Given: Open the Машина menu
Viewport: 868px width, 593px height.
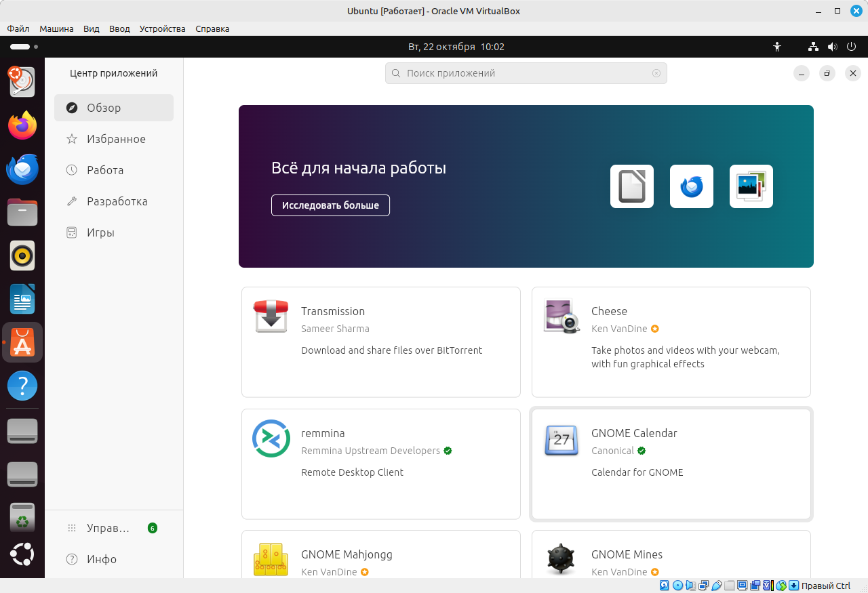Looking at the screenshot, I should coord(56,28).
